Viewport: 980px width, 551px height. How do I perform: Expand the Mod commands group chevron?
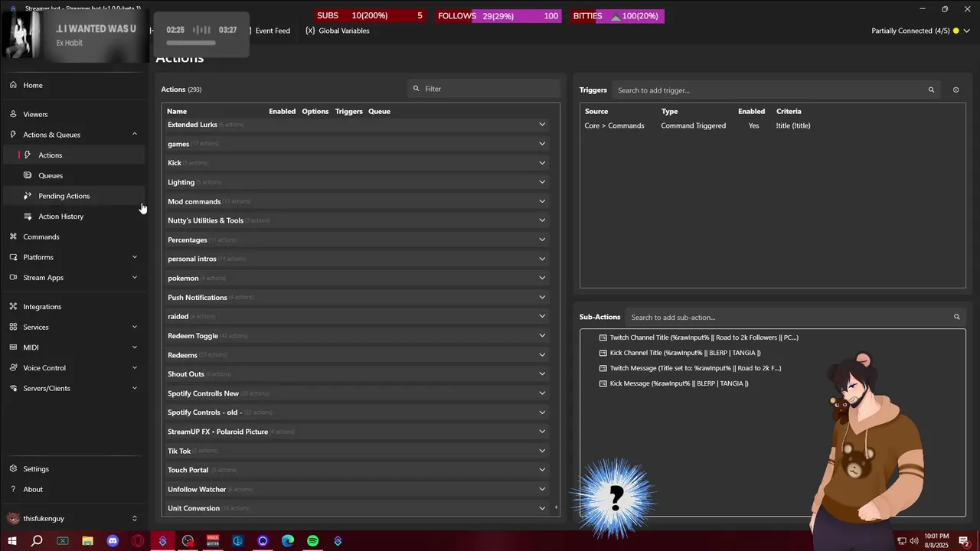(542, 201)
